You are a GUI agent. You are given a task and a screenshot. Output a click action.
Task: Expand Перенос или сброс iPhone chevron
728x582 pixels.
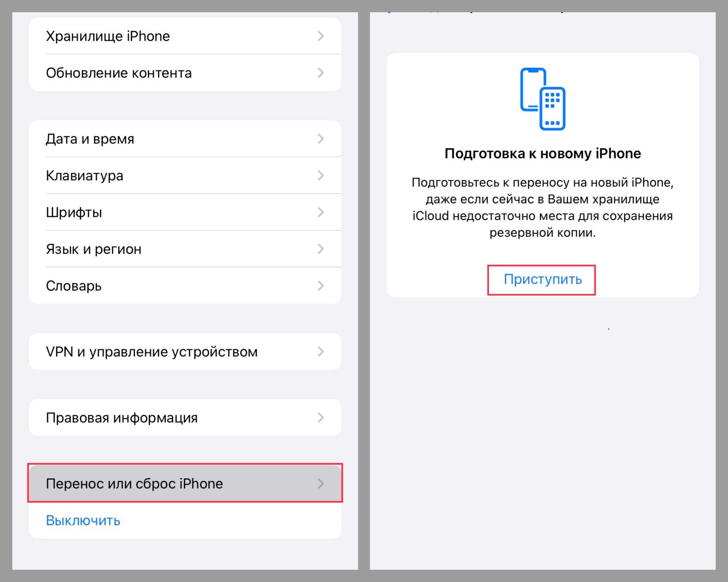click(x=321, y=483)
